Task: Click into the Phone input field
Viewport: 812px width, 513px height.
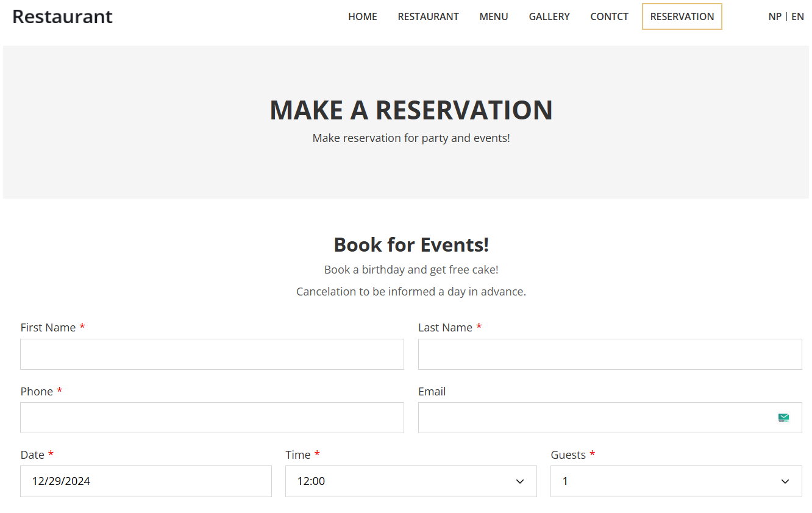Action: 212,417
